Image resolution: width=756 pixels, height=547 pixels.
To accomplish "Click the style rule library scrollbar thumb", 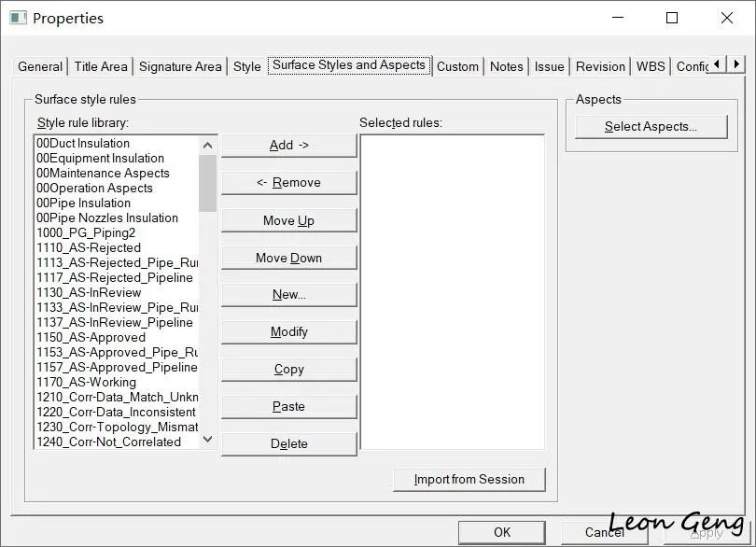I will pos(208,183).
